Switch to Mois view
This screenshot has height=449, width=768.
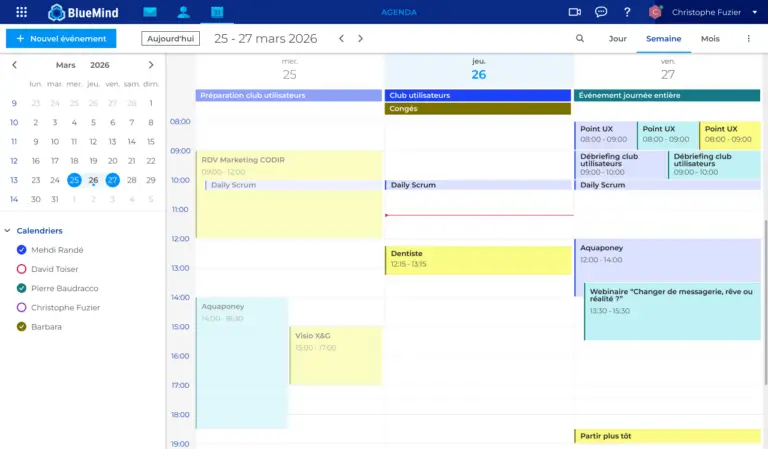click(x=710, y=39)
